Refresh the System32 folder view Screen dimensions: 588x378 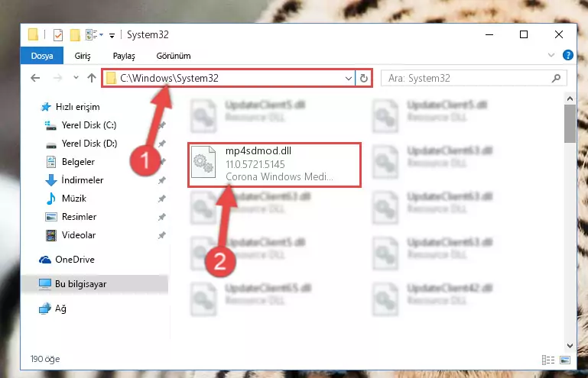(364, 79)
